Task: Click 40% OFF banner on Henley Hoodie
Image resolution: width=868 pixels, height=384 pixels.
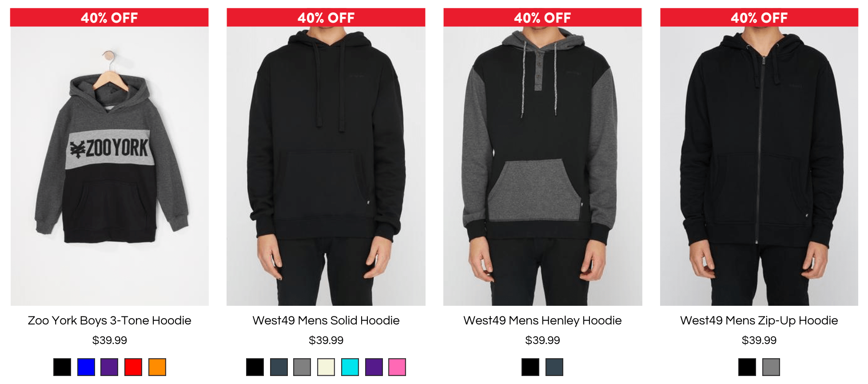Action: pos(542,17)
